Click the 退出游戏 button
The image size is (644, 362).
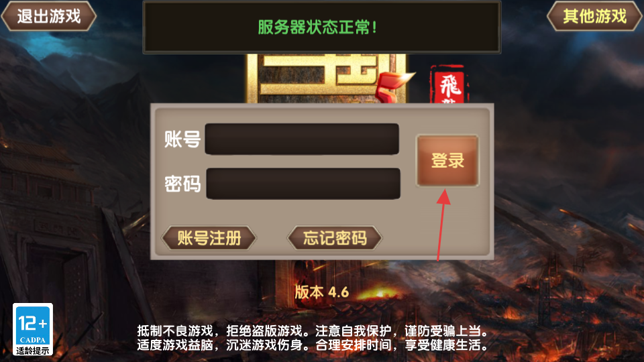[x=49, y=16]
